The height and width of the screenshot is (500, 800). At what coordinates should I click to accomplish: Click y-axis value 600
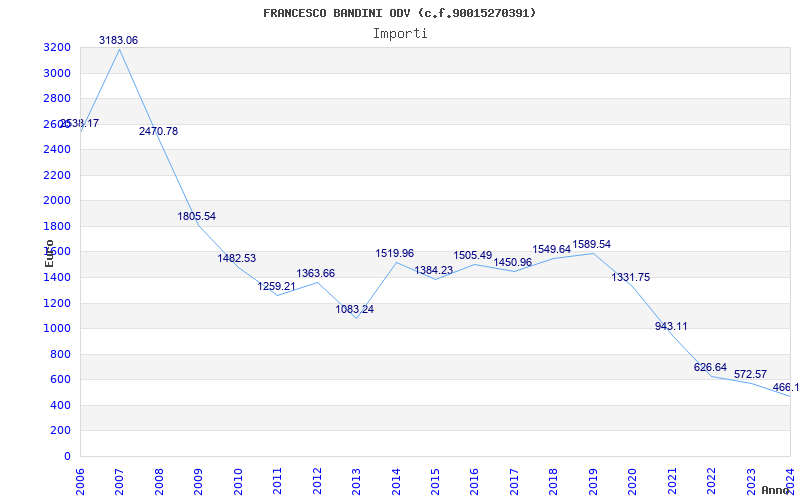pos(61,380)
